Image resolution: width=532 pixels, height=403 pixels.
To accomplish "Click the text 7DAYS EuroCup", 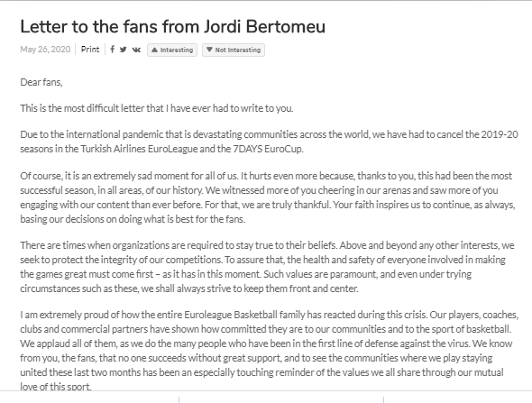I will [268, 149].
